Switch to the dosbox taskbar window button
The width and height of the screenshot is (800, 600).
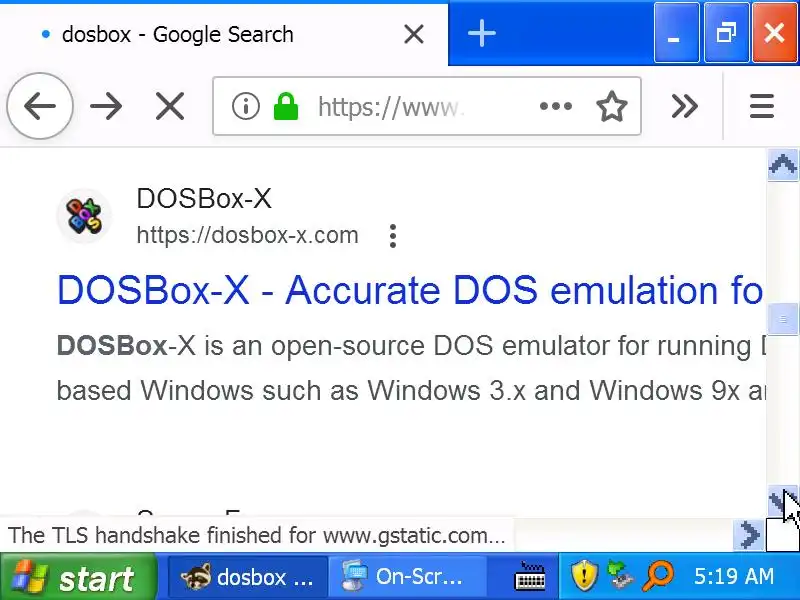[247, 578]
